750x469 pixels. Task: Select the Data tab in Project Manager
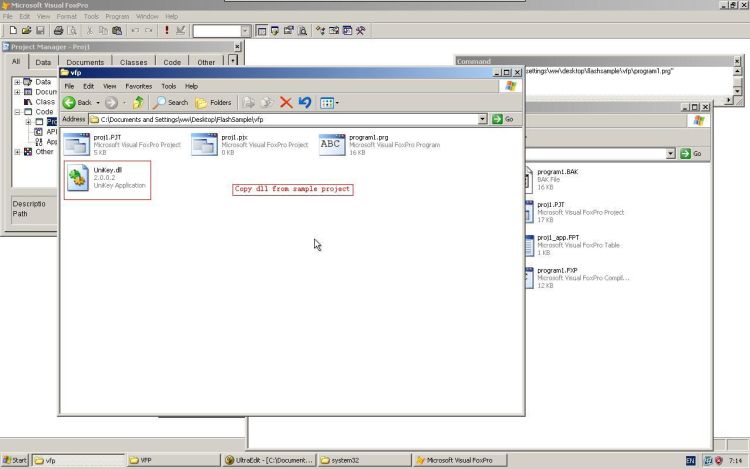[x=43, y=62]
